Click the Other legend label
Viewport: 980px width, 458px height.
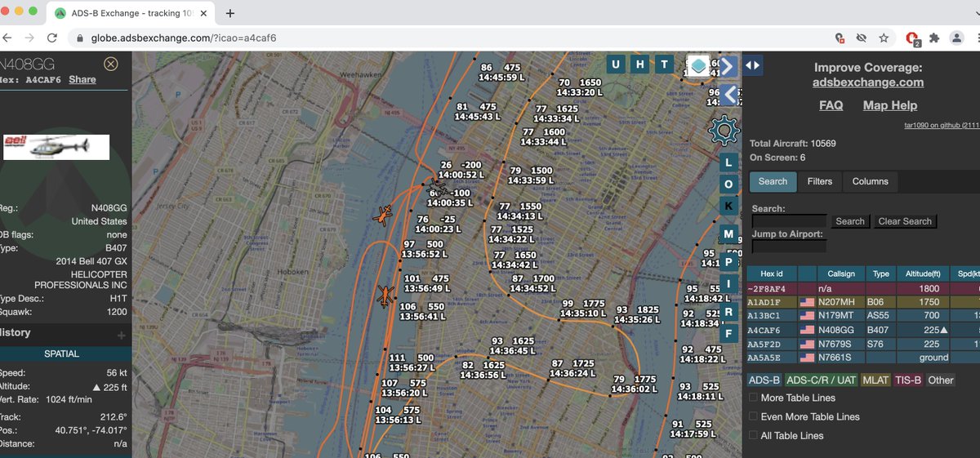tap(941, 380)
